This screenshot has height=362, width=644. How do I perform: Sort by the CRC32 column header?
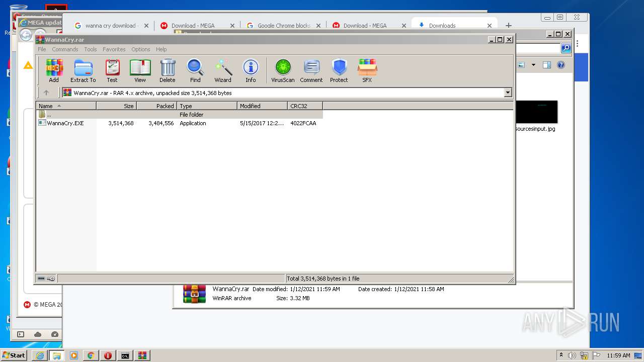click(x=305, y=106)
